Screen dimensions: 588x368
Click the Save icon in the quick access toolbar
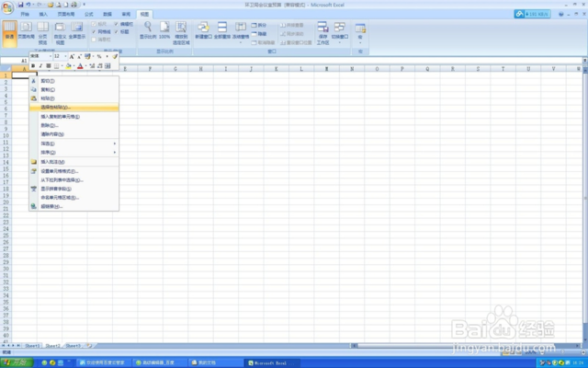[20, 5]
